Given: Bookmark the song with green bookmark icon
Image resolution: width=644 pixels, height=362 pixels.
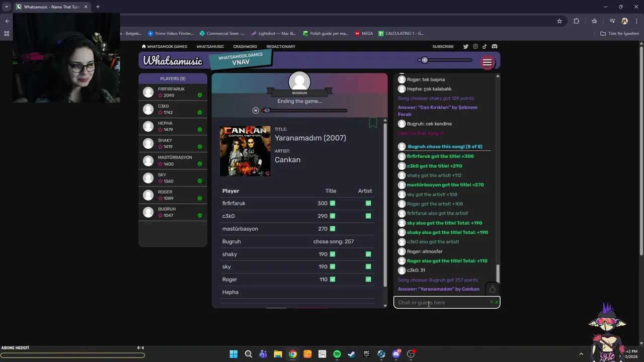Looking at the screenshot, I should click(373, 123).
